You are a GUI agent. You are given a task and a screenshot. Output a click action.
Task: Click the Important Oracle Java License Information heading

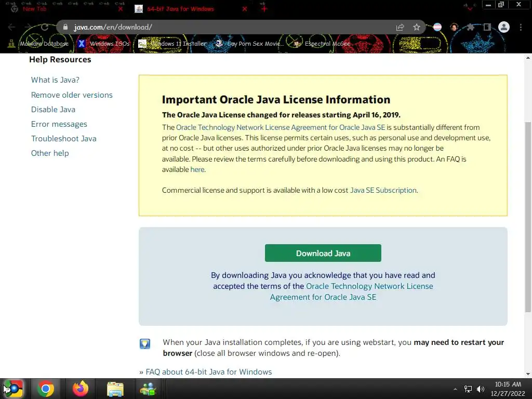click(x=276, y=100)
